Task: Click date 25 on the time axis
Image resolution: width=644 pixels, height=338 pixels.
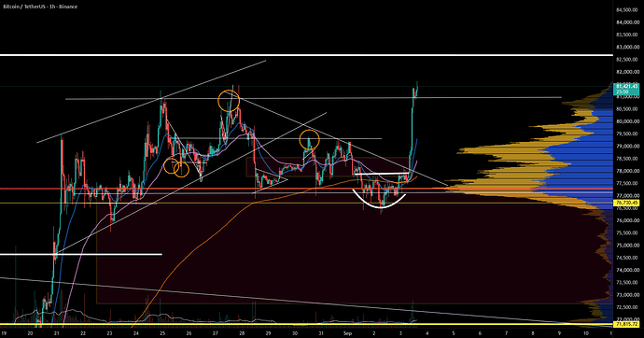Action: (x=162, y=333)
